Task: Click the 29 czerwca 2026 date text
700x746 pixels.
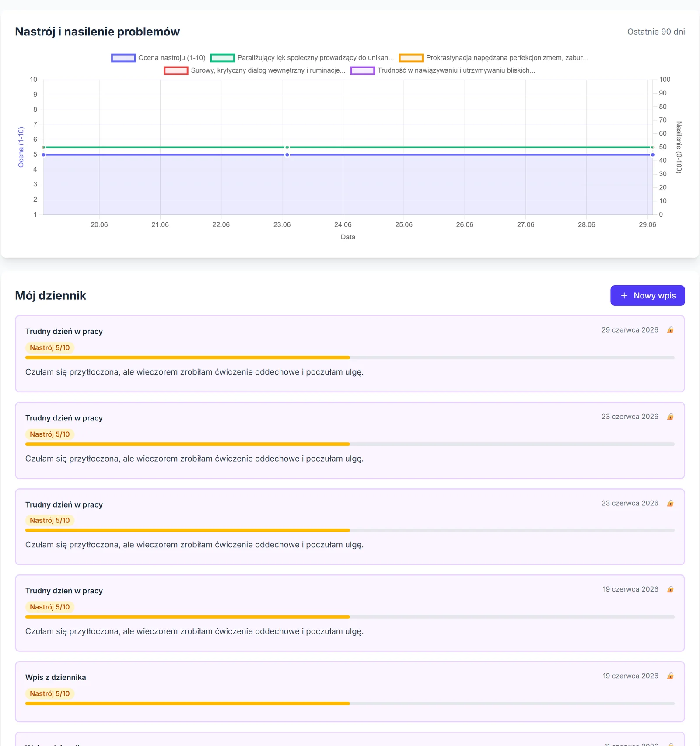Action: point(630,330)
